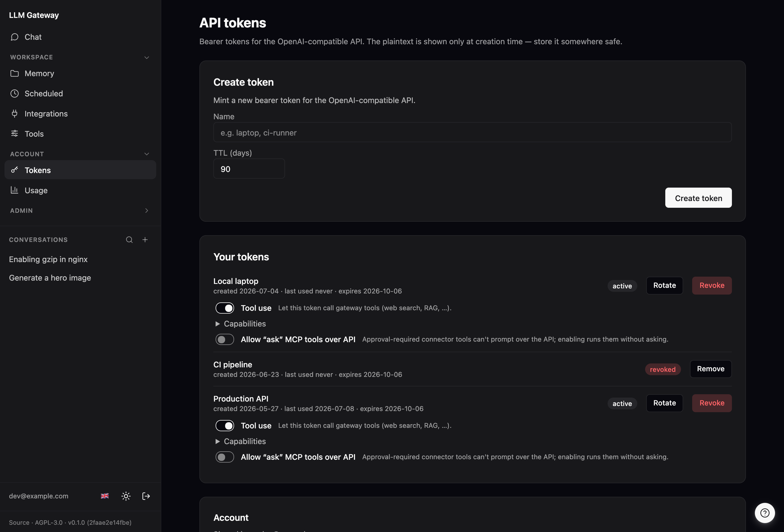Click the AGPL-3.0 license text in footer
Viewport: 784px width, 532px height.
pos(48,522)
